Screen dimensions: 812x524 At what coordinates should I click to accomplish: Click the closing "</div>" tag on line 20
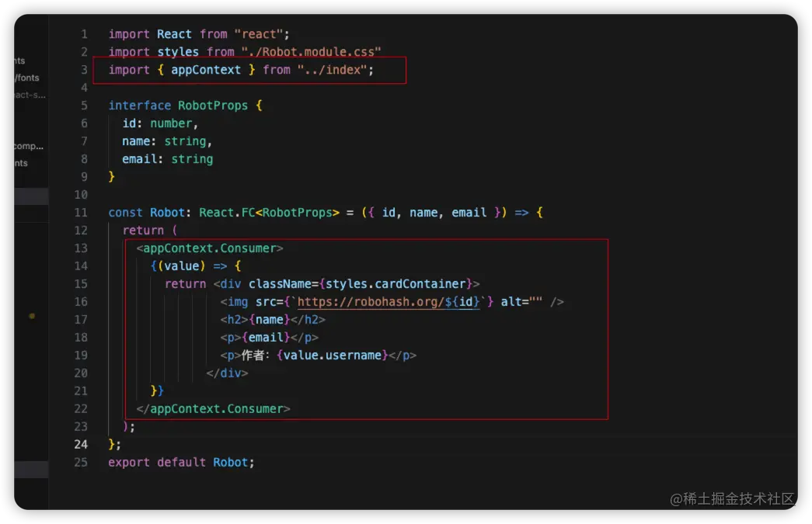[227, 373]
